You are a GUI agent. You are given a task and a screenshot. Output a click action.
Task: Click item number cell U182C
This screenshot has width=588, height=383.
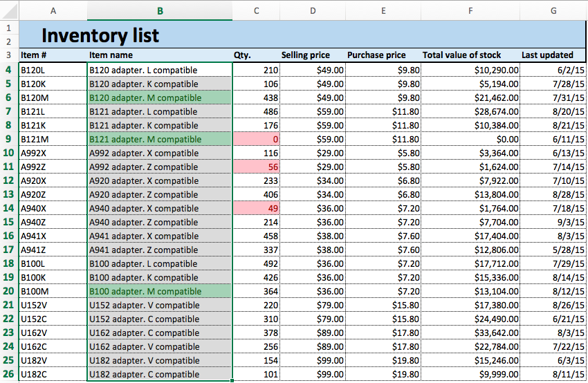click(53, 374)
